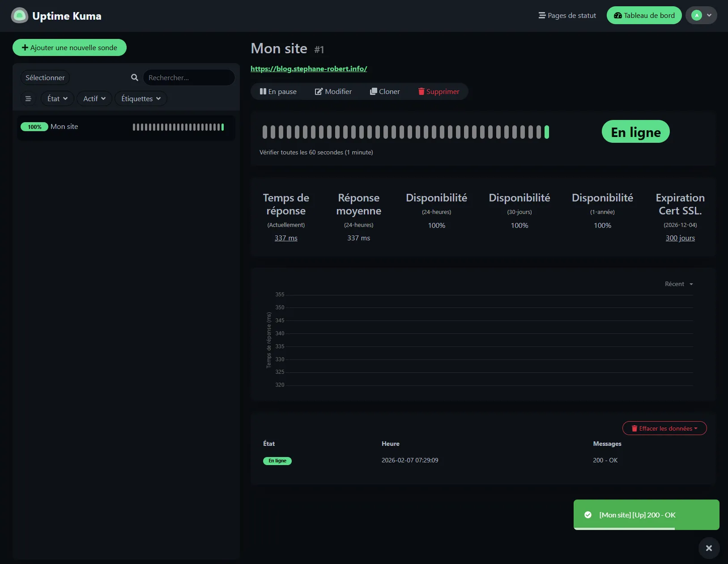Viewport: 728px width, 564px height.
Task: Open the hamburger filter list icon
Action: [x=28, y=98]
